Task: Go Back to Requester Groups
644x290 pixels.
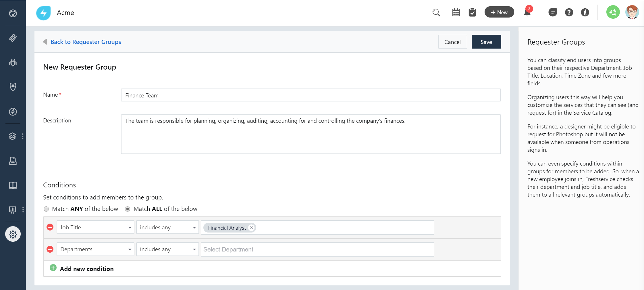Action: tap(86, 42)
